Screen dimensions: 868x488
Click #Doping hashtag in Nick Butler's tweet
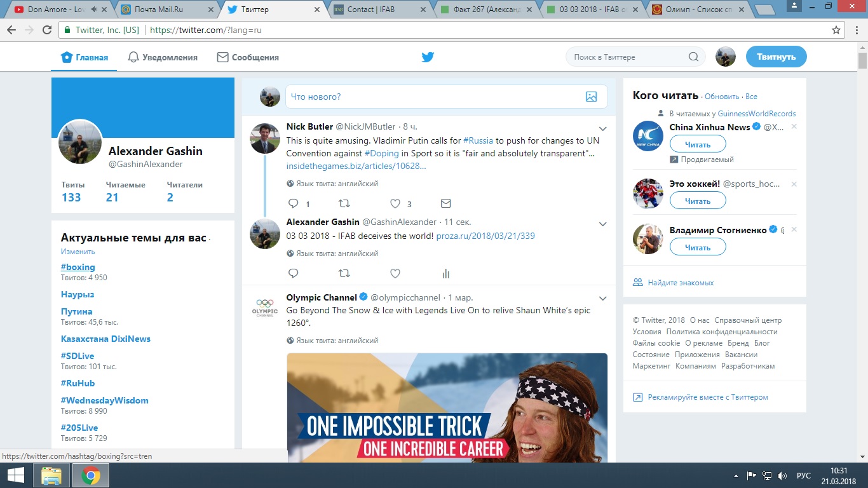381,153
